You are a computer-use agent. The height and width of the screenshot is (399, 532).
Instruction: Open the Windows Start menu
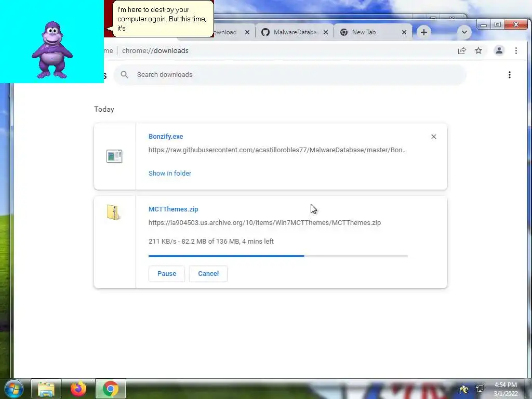pyautogui.click(x=14, y=389)
